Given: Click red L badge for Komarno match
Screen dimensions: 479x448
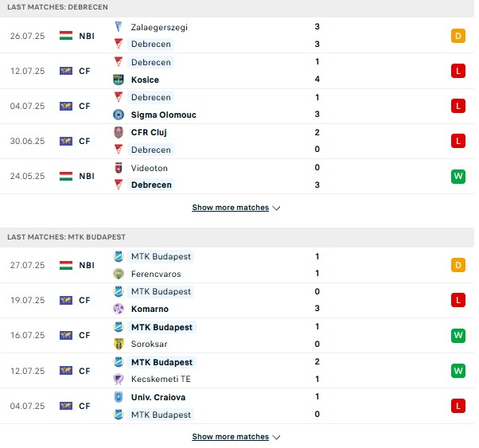Looking at the screenshot, I should (458, 300).
